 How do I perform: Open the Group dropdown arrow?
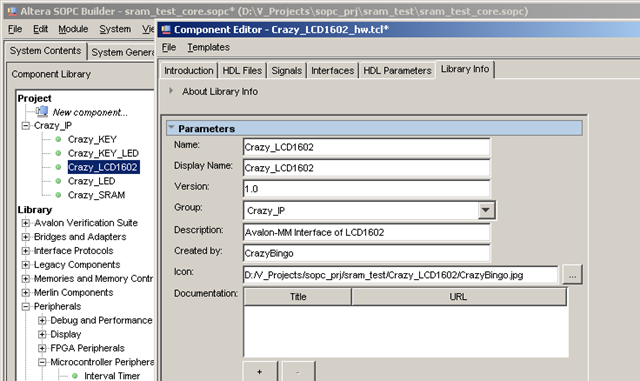[x=486, y=210]
